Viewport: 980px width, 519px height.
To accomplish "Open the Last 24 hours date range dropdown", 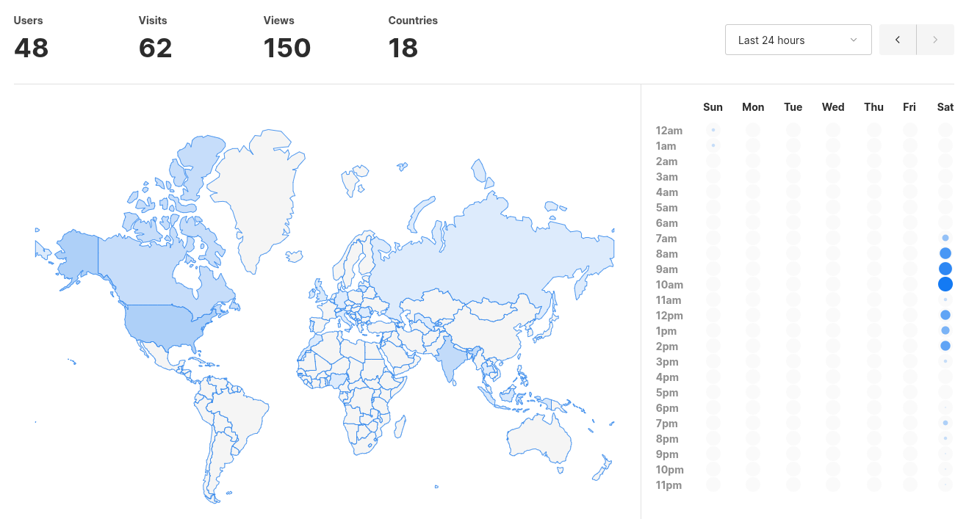I will [x=799, y=40].
